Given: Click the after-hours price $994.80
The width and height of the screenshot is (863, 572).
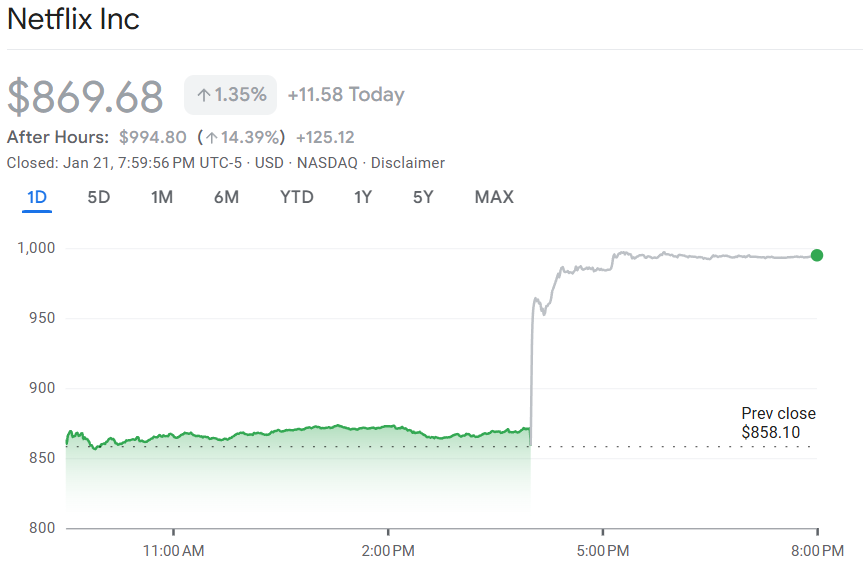Looking at the screenshot, I should tap(152, 137).
